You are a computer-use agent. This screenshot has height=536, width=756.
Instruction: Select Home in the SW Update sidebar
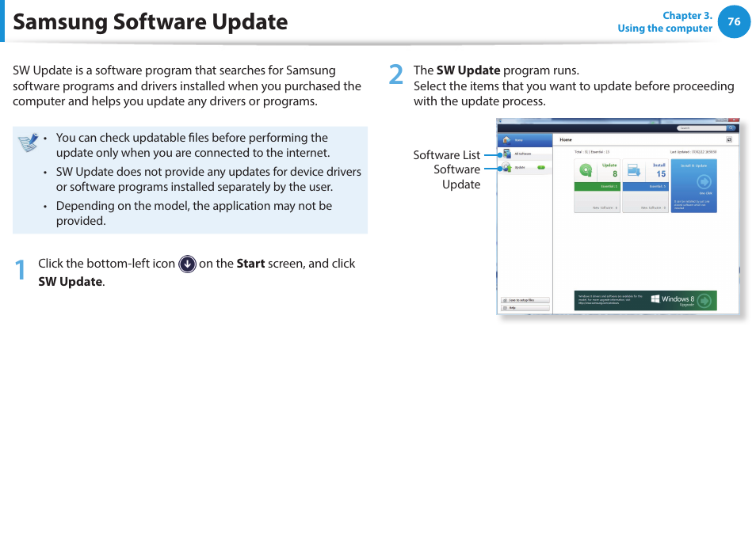tap(525, 140)
